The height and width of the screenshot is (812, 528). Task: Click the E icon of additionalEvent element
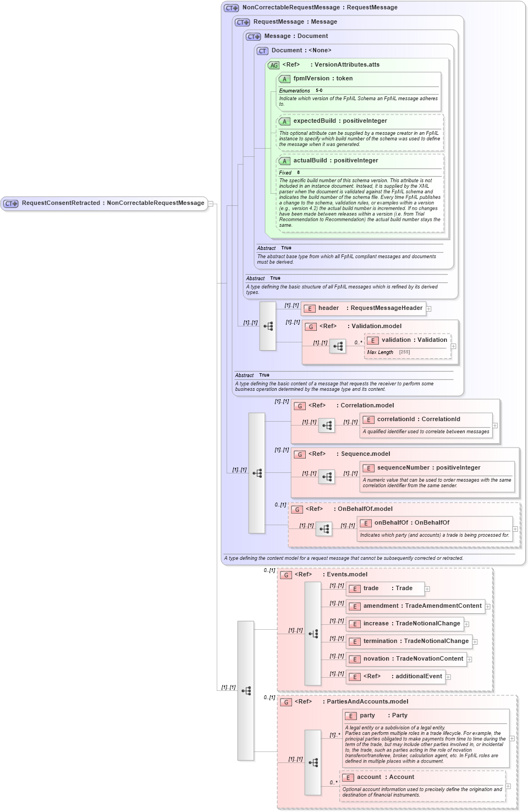[355, 677]
